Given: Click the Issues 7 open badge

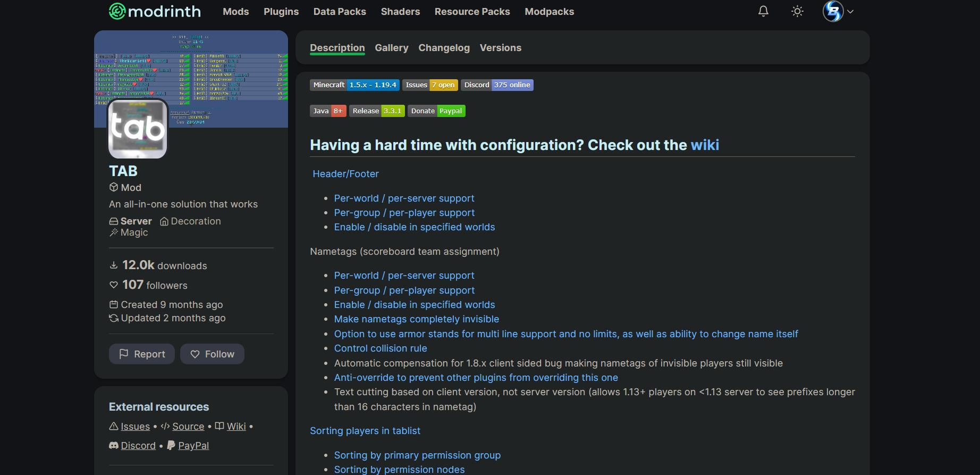Looking at the screenshot, I should [430, 85].
